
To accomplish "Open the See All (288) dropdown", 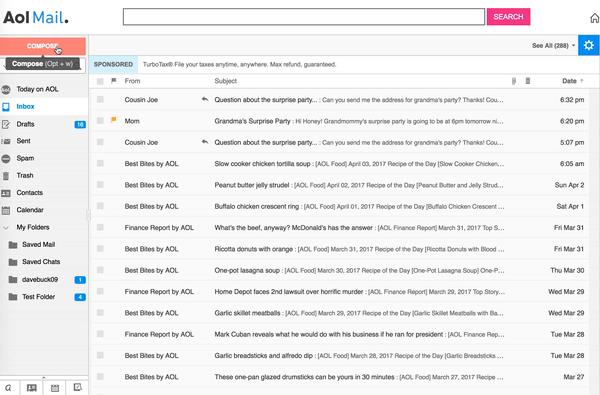I will click(x=553, y=46).
